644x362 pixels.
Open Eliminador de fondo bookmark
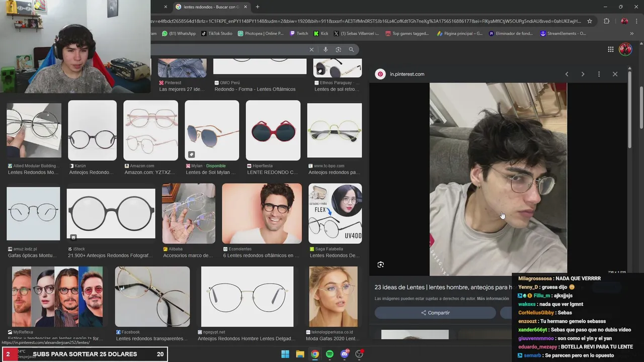tap(510, 34)
